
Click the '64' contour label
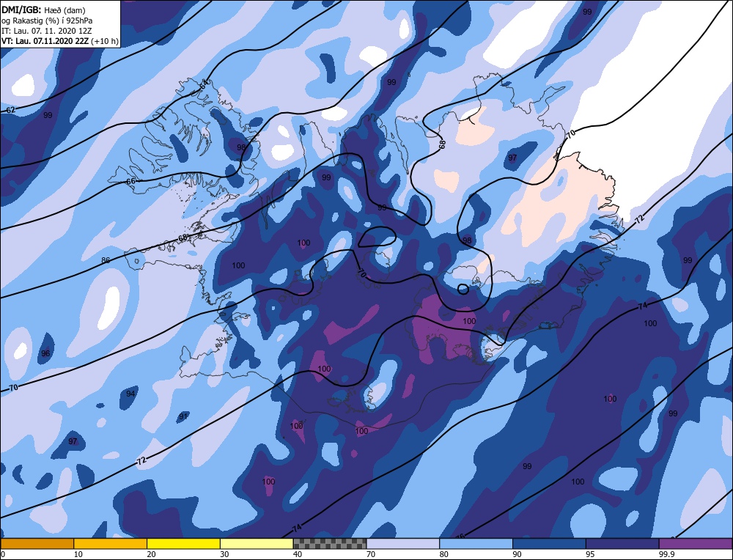coord(205,84)
